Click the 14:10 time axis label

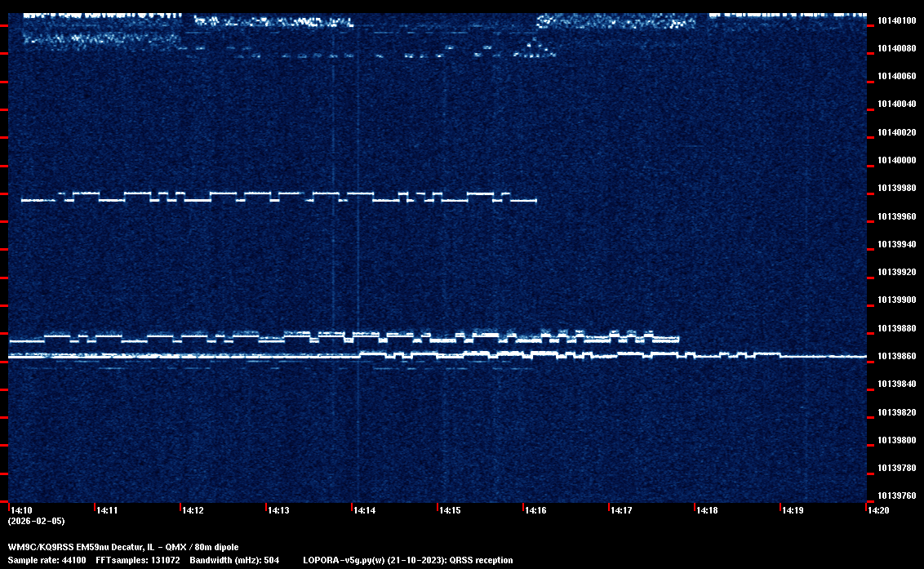[x=20, y=510]
